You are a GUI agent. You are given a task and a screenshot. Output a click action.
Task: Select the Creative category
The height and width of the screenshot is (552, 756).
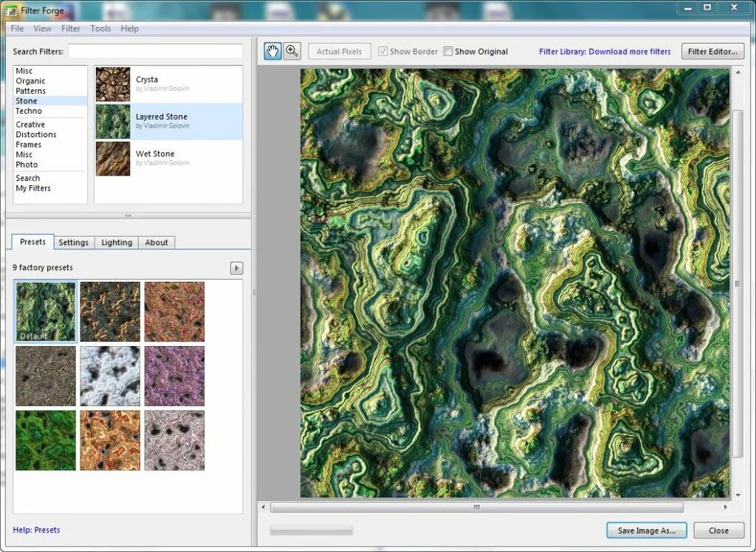coord(30,125)
